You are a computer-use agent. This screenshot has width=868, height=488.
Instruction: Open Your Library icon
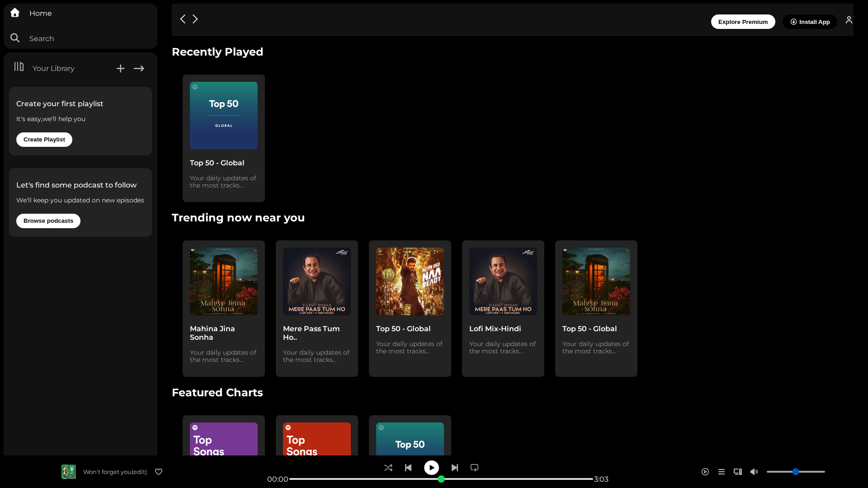(x=19, y=67)
